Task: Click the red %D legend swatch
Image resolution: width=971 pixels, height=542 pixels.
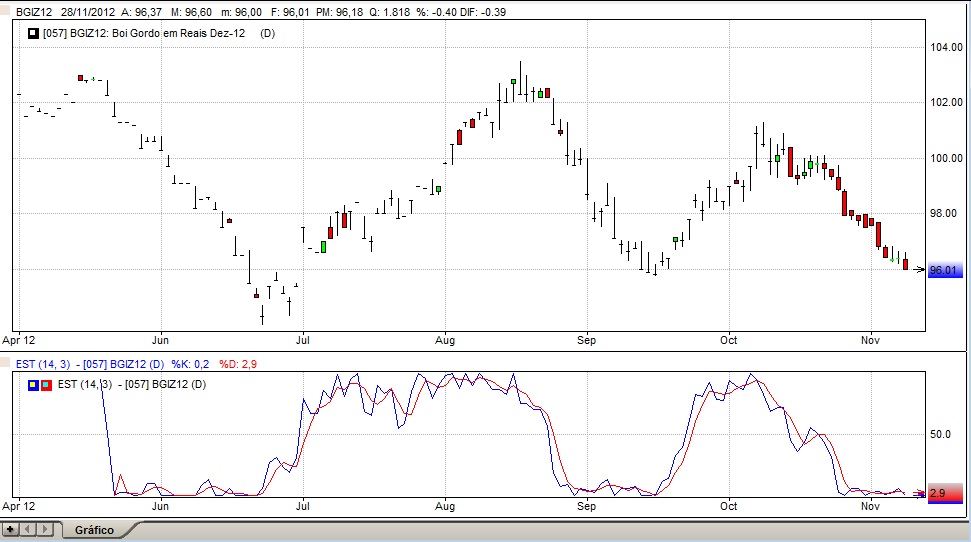Action: tap(45, 385)
